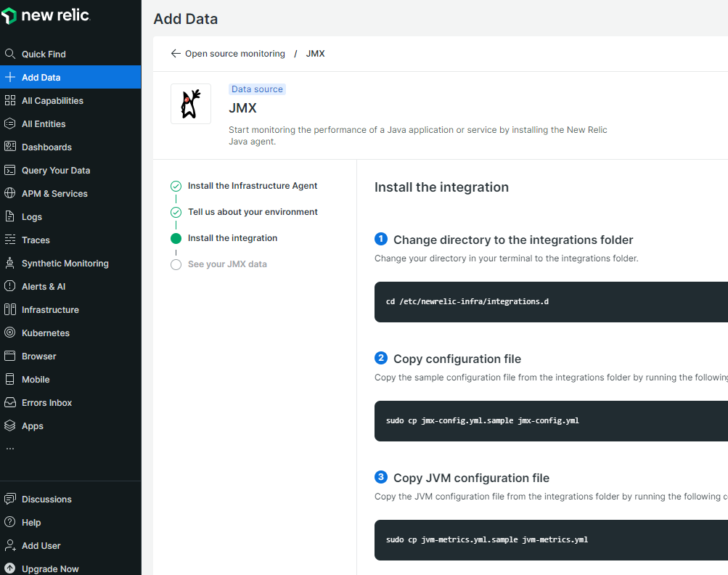The image size is (728, 575).
Task: Click the Infrastructure sidebar icon
Action: [x=10, y=309]
